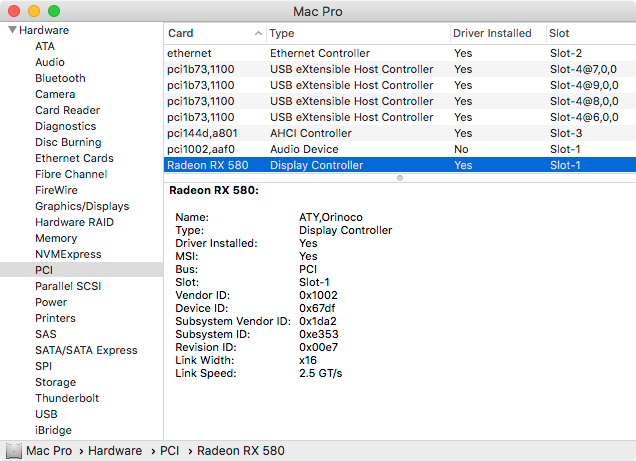Screen dimensions: 636x461
Task: Zoom window with the green button
Action: tap(54, 11)
